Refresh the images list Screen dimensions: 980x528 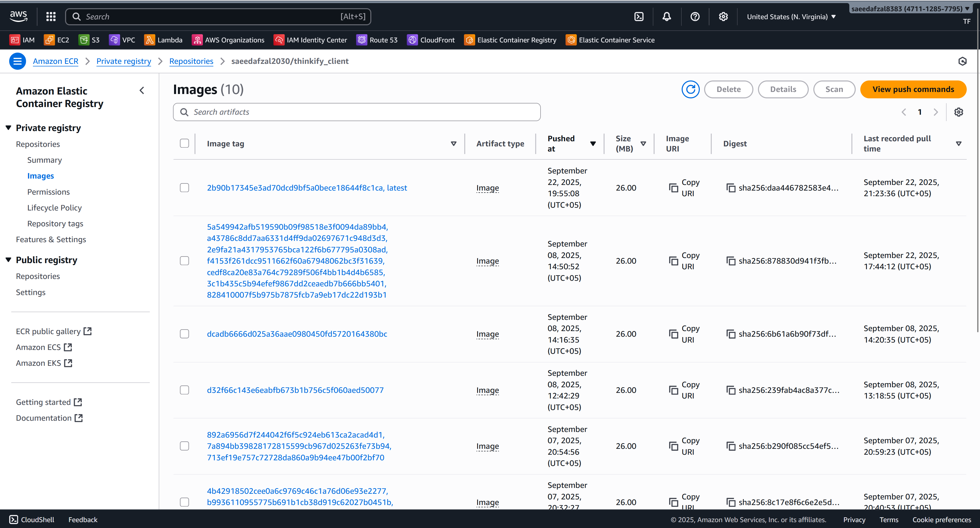(691, 89)
